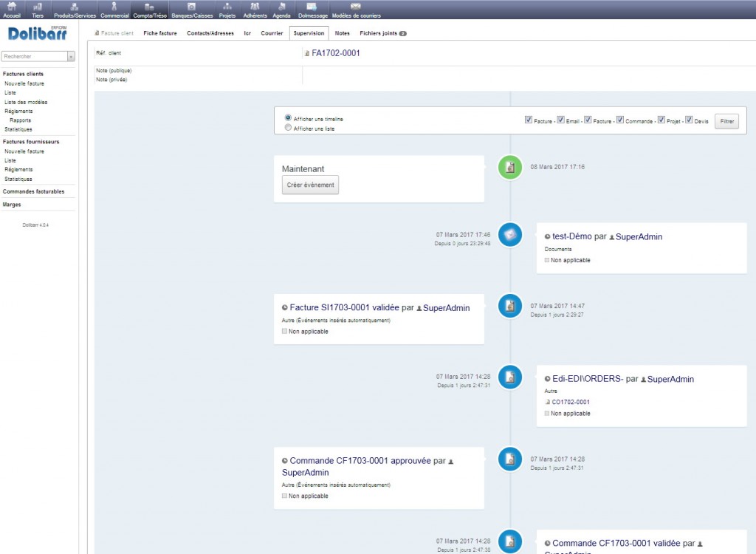Select the 'Afficher une liste' radio button
Image resolution: width=756 pixels, height=554 pixels.
click(x=288, y=128)
